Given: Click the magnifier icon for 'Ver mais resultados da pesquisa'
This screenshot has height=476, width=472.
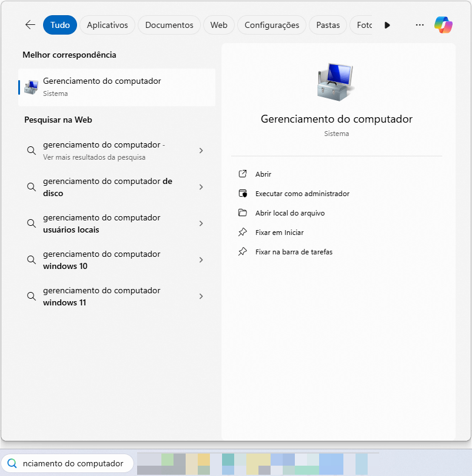Looking at the screenshot, I should tap(32, 151).
